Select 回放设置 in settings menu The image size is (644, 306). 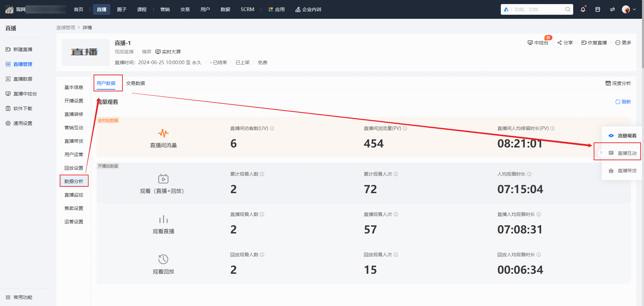tap(74, 168)
